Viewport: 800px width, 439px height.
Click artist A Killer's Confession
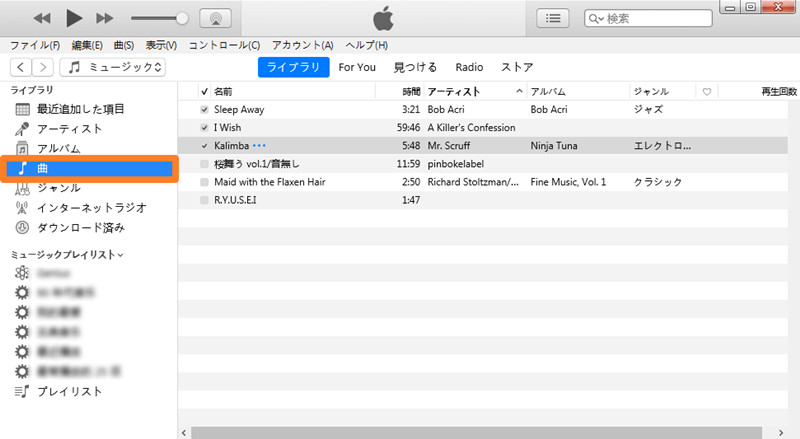tap(471, 128)
